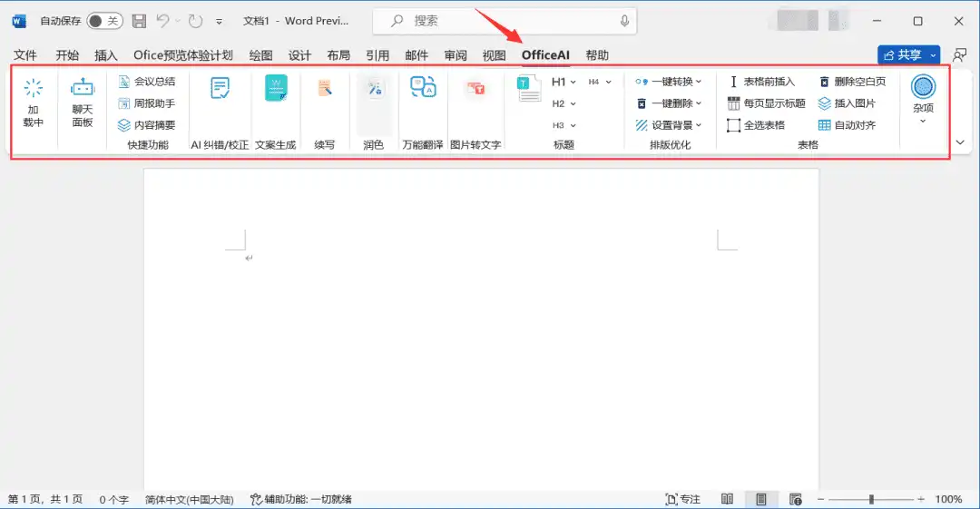Open the 审阅 tab
Image resolution: width=980 pixels, height=509 pixels.
(x=455, y=55)
